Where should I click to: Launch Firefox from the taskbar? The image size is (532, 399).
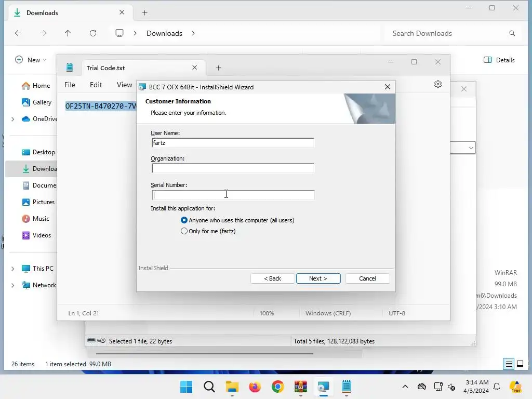[x=255, y=387]
